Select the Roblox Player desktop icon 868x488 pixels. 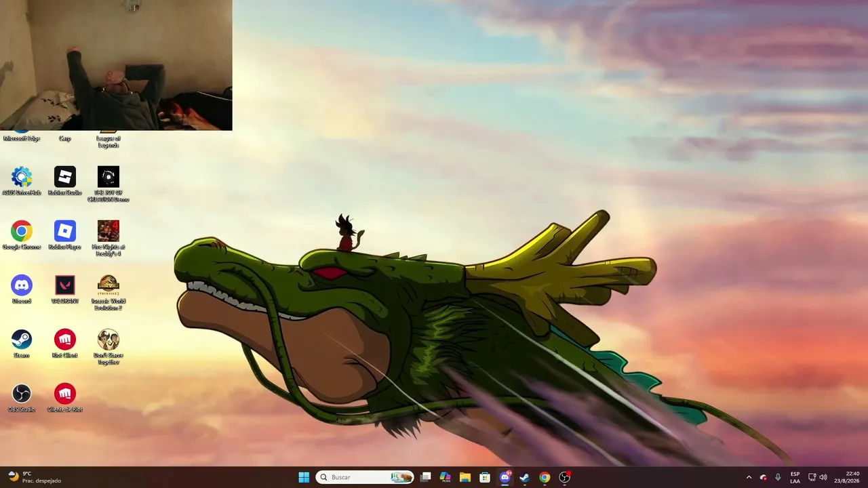tap(65, 235)
